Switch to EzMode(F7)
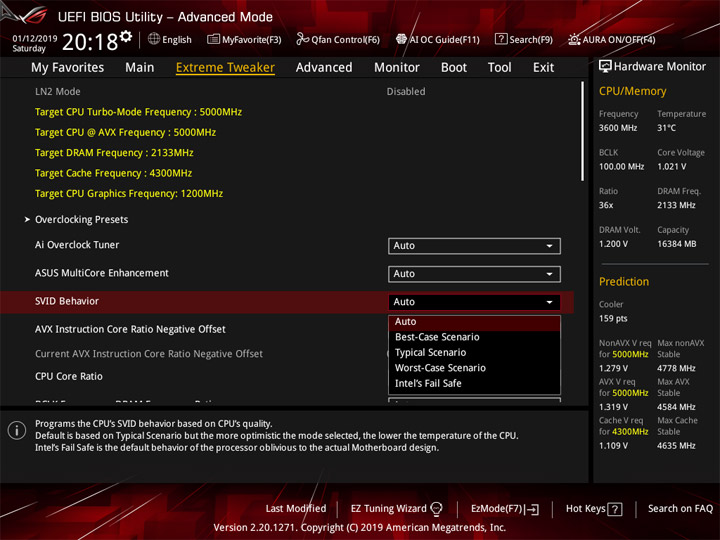This screenshot has height=540, width=720. click(505, 509)
